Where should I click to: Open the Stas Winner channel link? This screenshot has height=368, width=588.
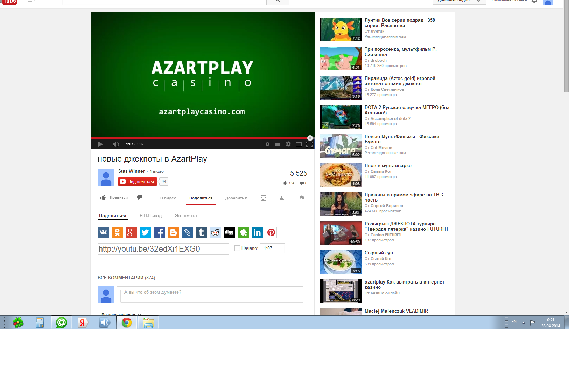[132, 171]
